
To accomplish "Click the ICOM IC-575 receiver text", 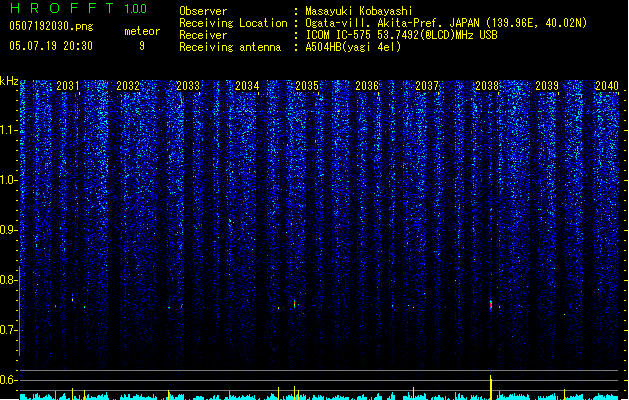I will tap(401, 35).
